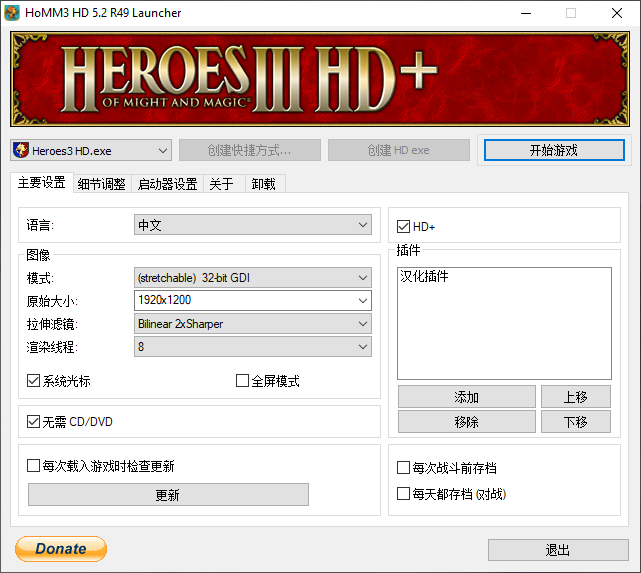Click the Heroes III HD+ banner image

click(x=320, y=79)
